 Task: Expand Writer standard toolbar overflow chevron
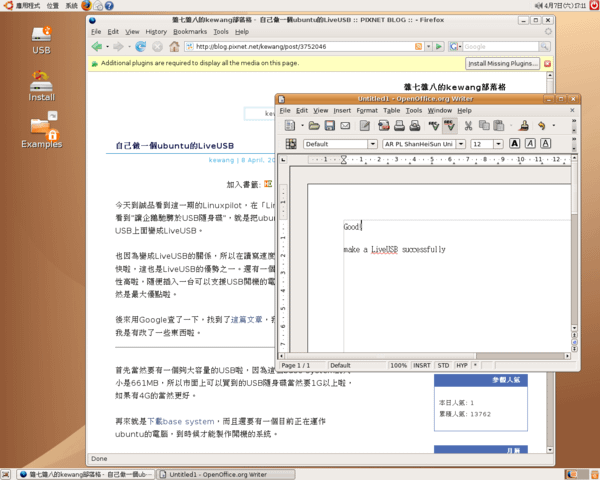[x=574, y=121]
